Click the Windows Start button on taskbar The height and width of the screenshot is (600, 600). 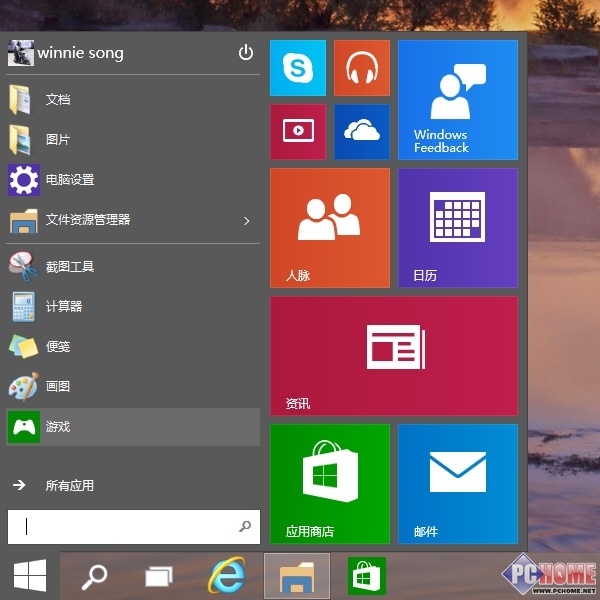point(29,575)
